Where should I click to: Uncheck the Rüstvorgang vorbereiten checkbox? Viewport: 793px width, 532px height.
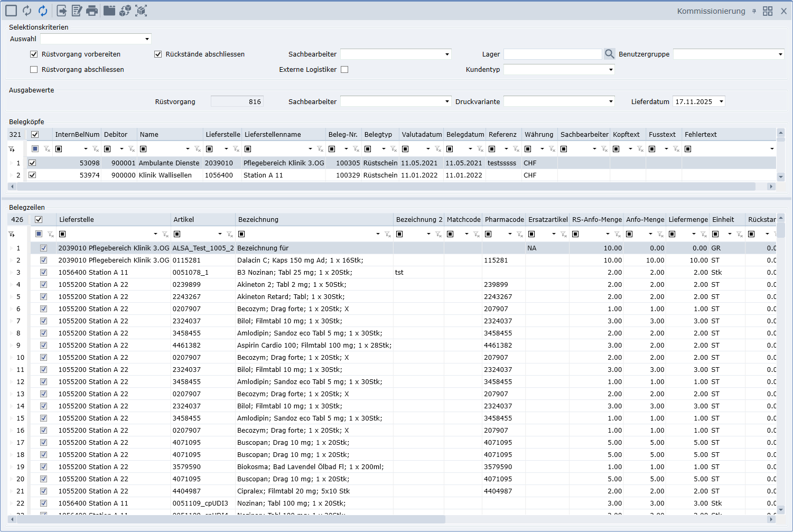(x=34, y=54)
